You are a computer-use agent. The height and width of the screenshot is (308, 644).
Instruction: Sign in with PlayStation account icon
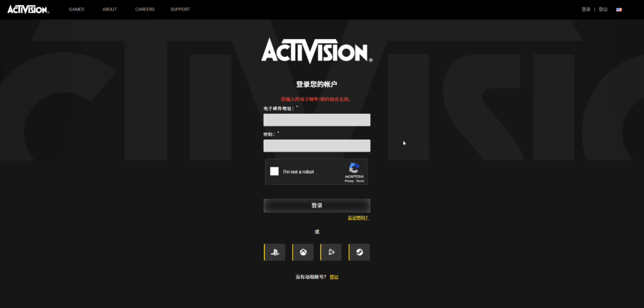[x=275, y=252]
